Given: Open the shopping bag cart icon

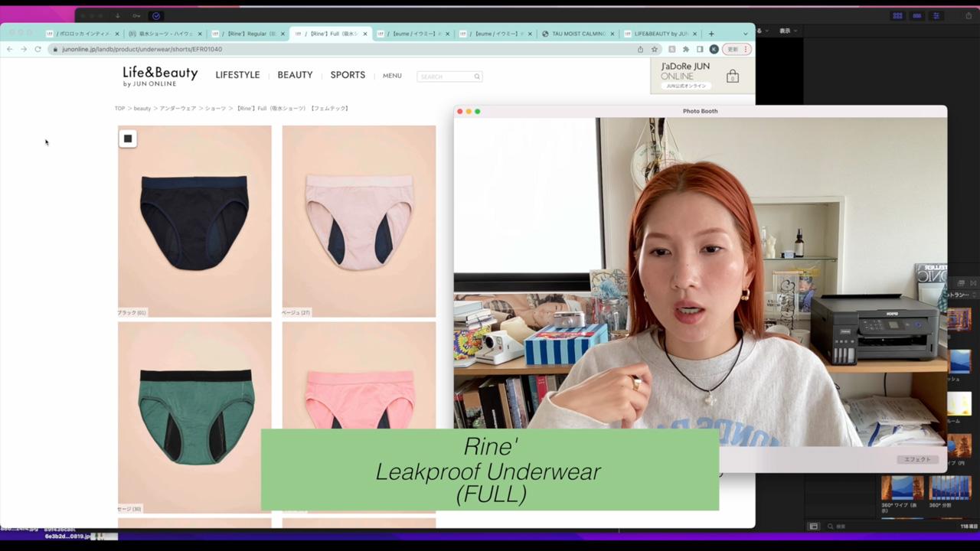Looking at the screenshot, I should 733,76.
